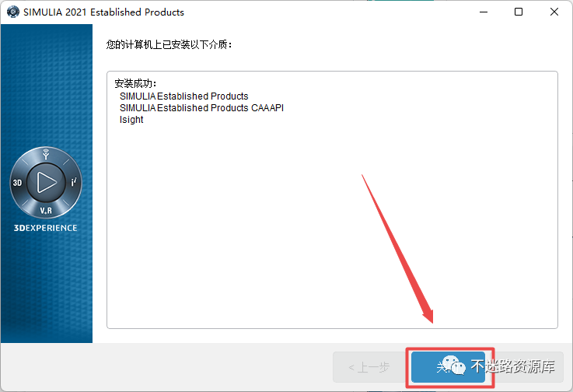The image size is (573, 392).
Task: Click the SIMULIA app icon in title bar
Action: coord(12,12)
